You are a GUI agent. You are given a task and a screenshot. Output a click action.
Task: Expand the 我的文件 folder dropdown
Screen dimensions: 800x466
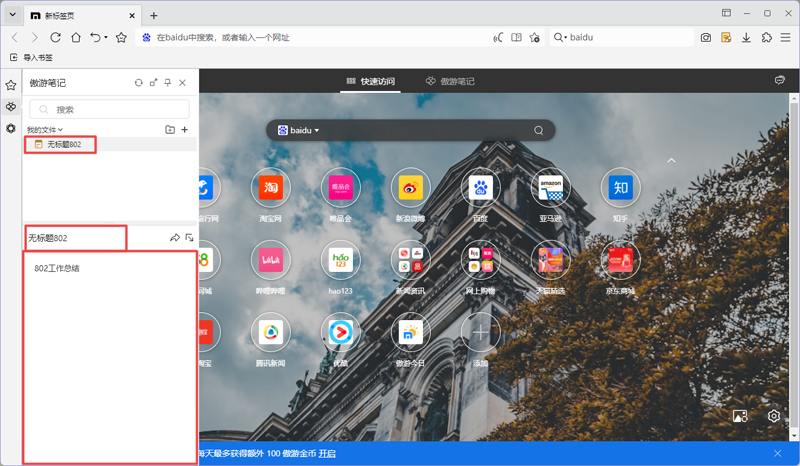click(x=45, y=130)
